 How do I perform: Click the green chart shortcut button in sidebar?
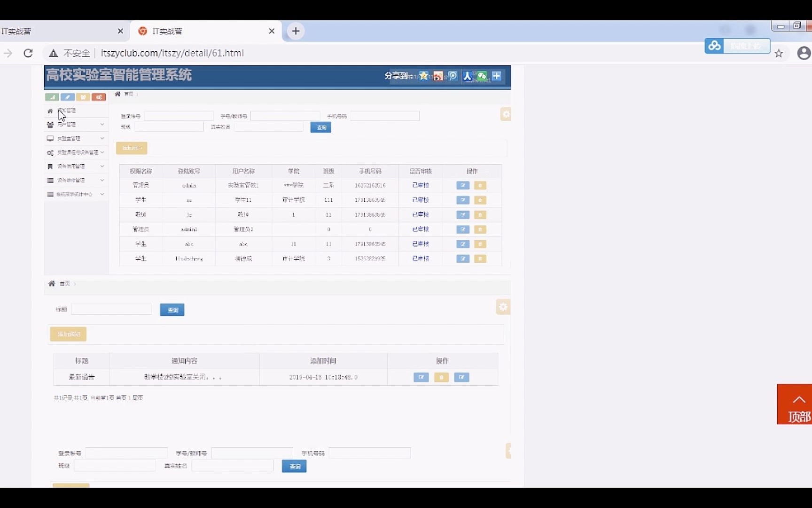coord(52,97)
